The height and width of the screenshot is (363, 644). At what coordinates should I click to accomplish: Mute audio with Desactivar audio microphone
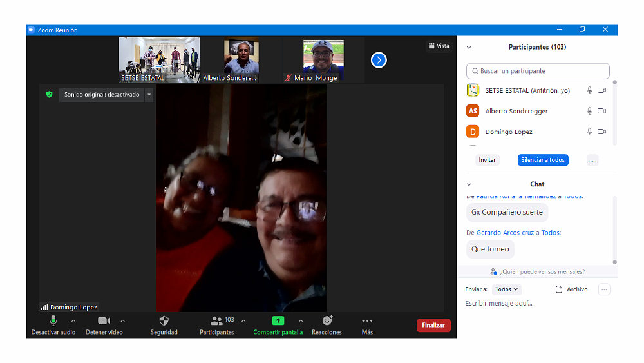coord(53,320)
